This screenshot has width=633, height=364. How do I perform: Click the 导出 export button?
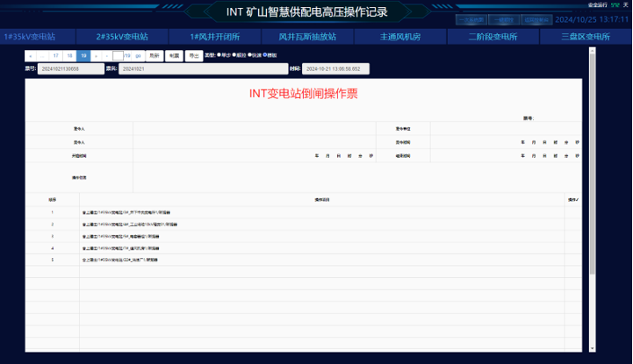click(194, 54)
